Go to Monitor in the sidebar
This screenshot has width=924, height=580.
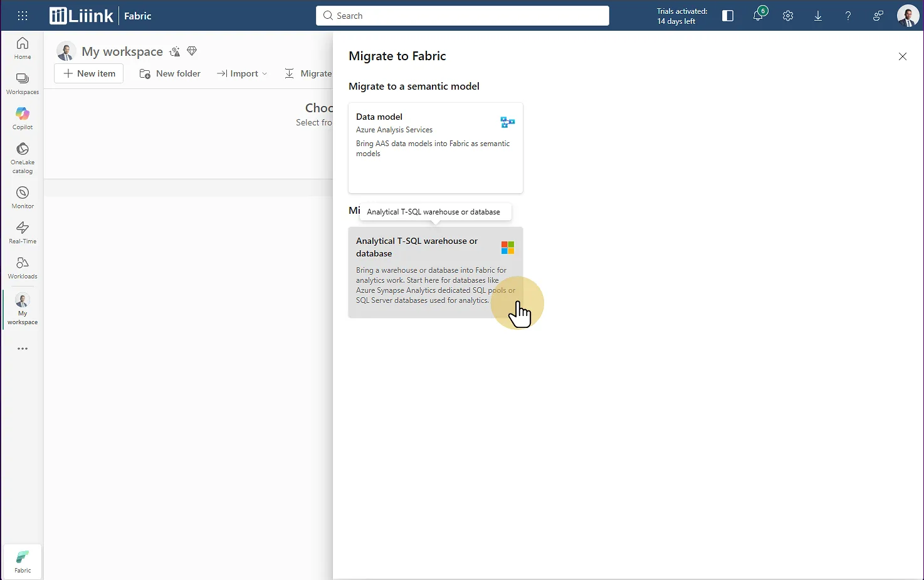point(23,197)
